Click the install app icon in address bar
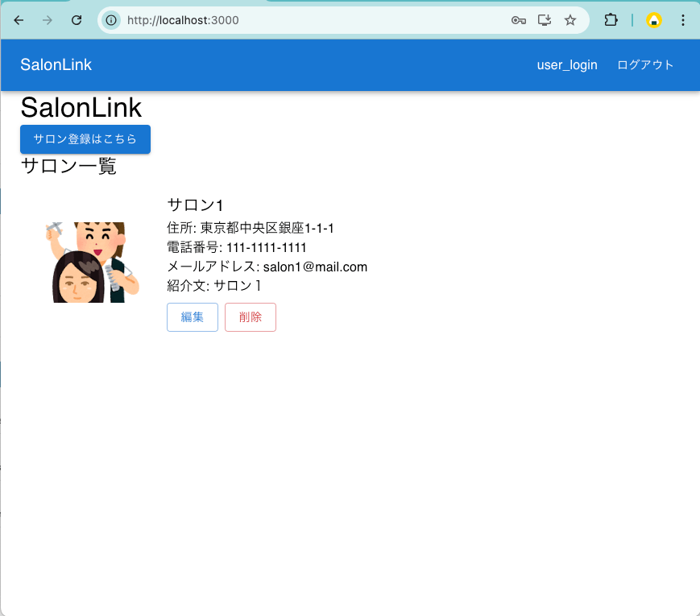This screenshot has height=616, width=700. (x=545, y=20)
